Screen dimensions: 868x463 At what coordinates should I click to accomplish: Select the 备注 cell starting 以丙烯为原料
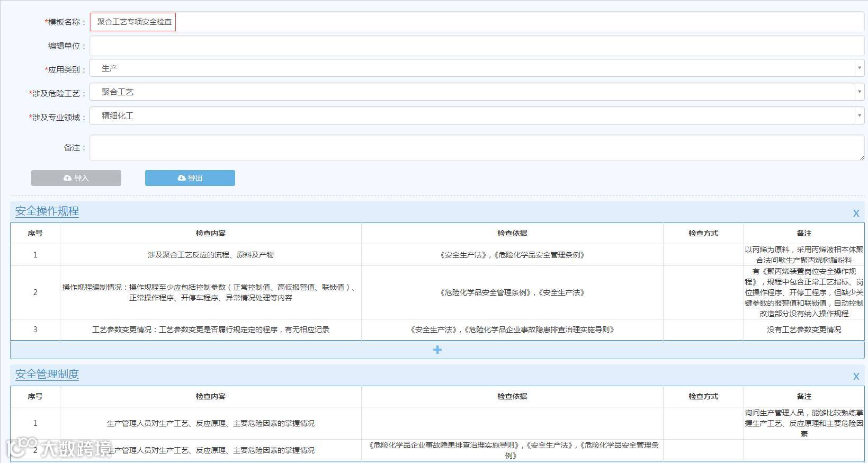[804, 255]
